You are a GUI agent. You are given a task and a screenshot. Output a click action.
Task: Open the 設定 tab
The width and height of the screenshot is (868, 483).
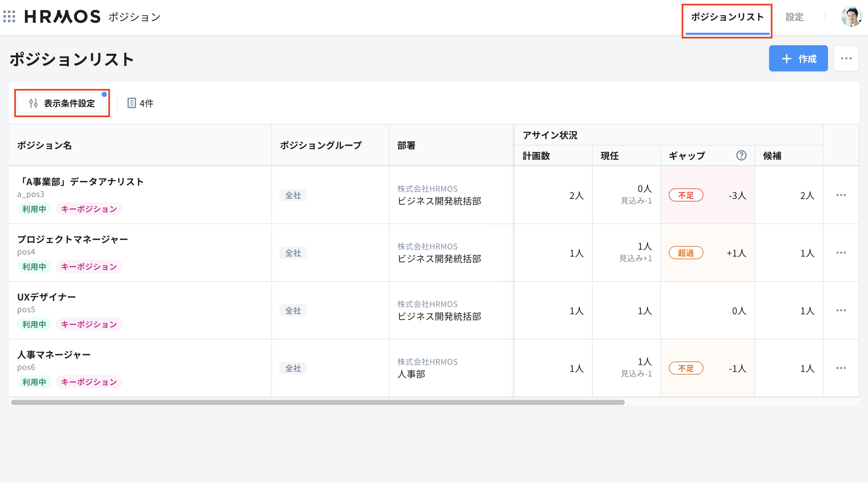click(x=795, y=16)
